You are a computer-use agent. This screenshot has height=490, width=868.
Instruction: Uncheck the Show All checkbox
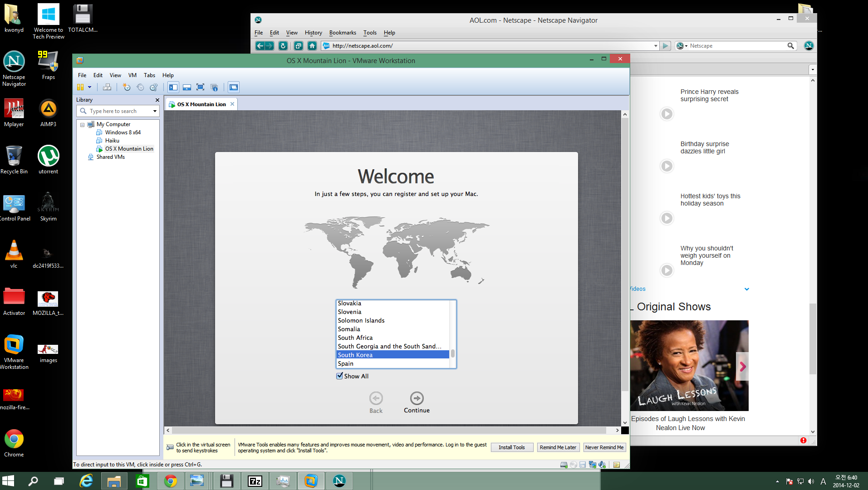[x=339, y=376]
